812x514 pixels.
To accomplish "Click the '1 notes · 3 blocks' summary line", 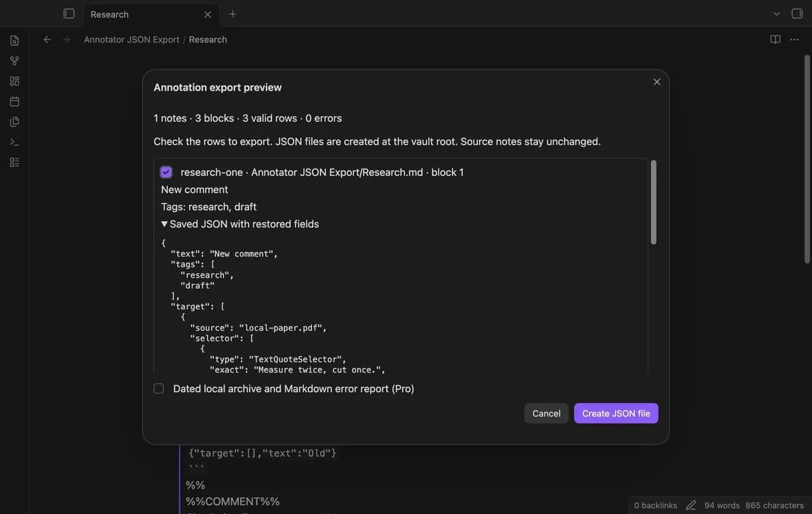I will 248,118.
